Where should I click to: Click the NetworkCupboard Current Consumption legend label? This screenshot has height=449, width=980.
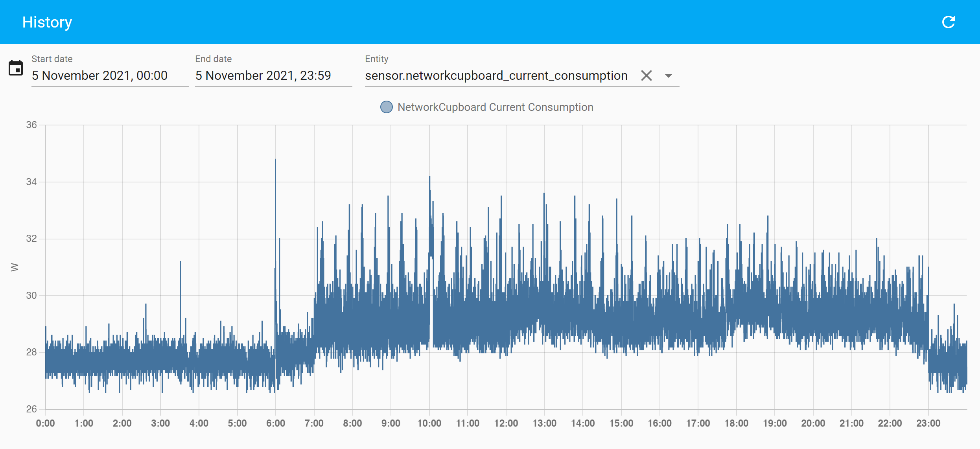495,107
